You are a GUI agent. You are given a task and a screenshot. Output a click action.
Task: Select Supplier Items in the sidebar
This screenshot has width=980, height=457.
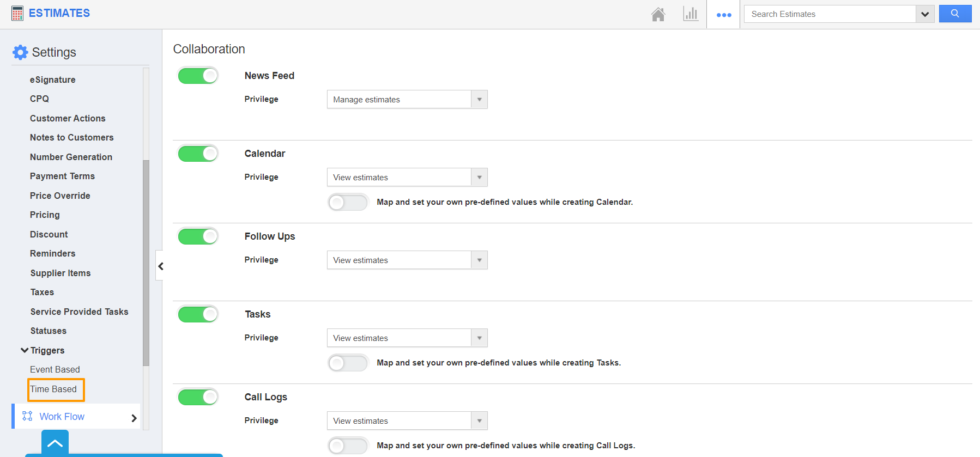pos(61,273)
